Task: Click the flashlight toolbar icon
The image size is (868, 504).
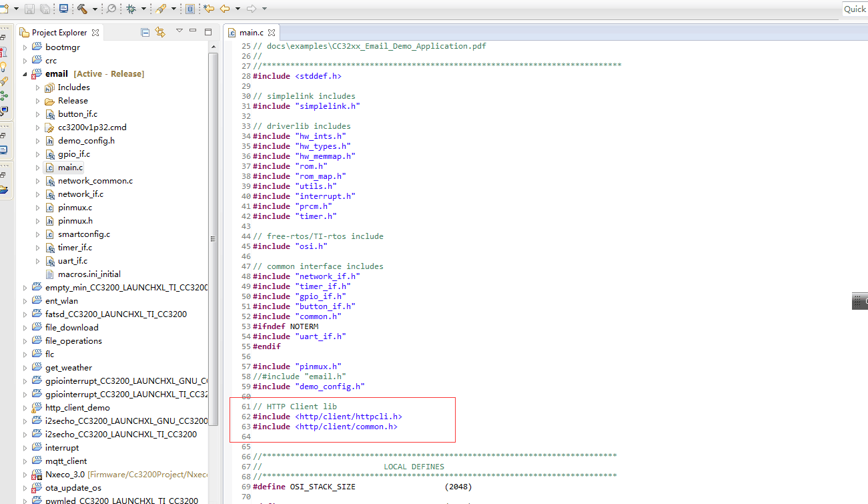Action: coord(161,9)
